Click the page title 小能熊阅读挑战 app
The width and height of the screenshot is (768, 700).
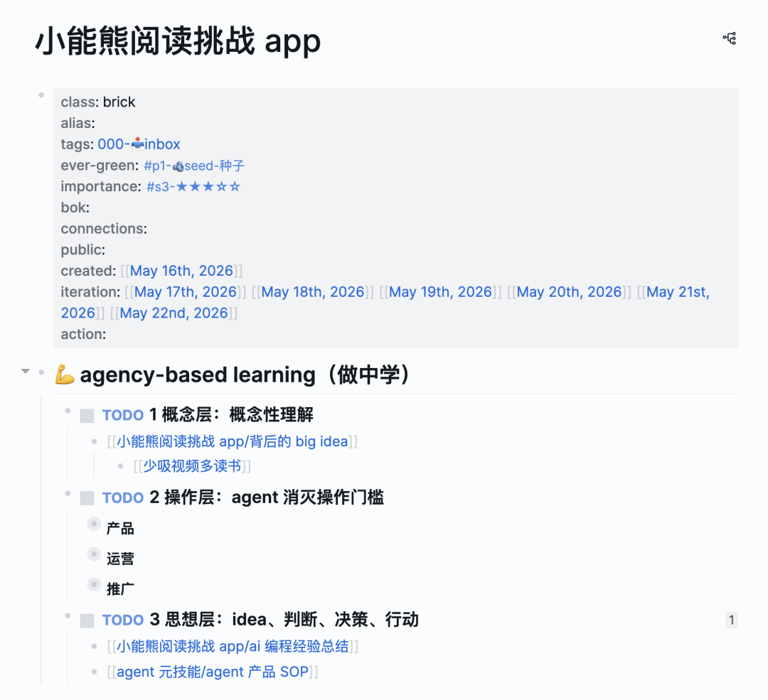178,41
